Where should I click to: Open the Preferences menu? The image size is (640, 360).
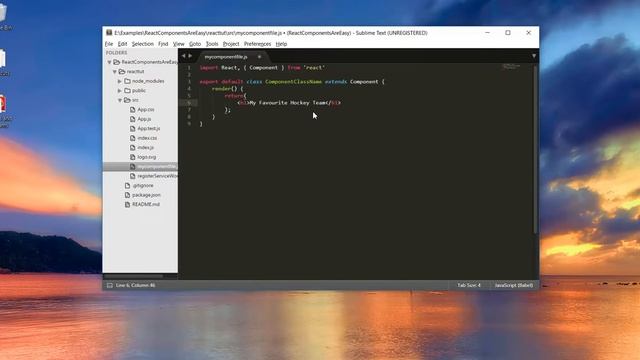[x=257, y=44]
